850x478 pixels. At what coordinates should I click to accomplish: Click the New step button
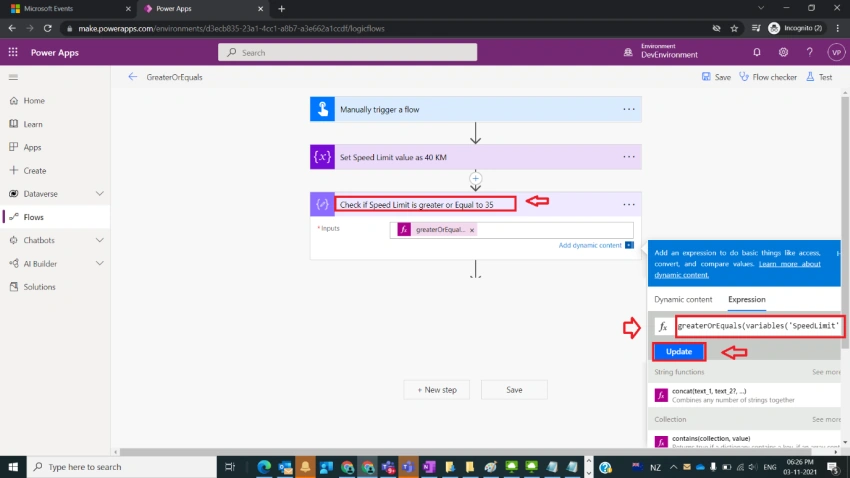436,390
